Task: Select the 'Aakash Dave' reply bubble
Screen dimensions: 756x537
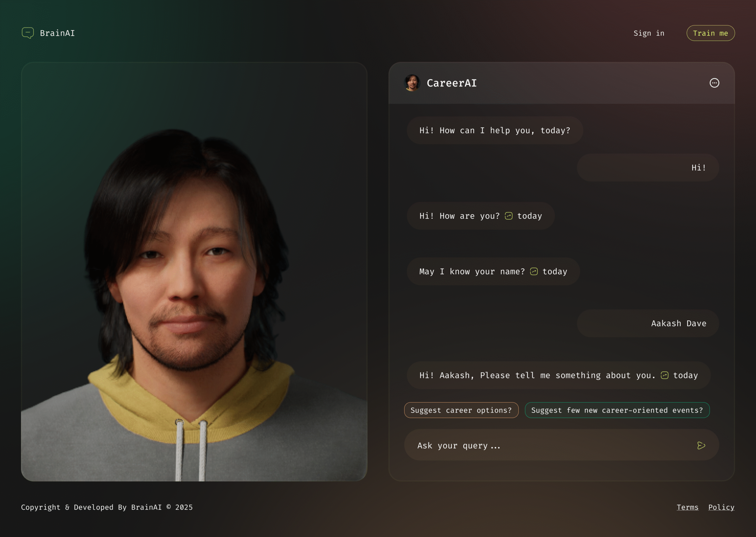Action: click(x=648, y=323)
